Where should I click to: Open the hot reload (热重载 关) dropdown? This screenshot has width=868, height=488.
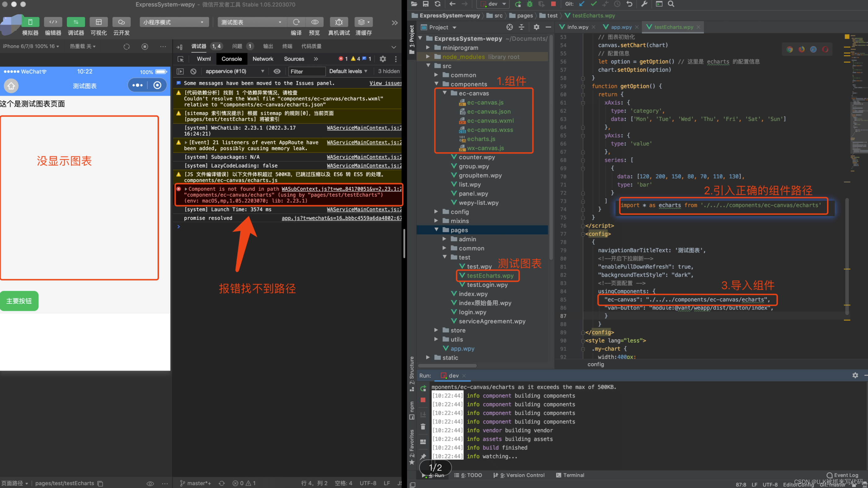click(82, 46)
